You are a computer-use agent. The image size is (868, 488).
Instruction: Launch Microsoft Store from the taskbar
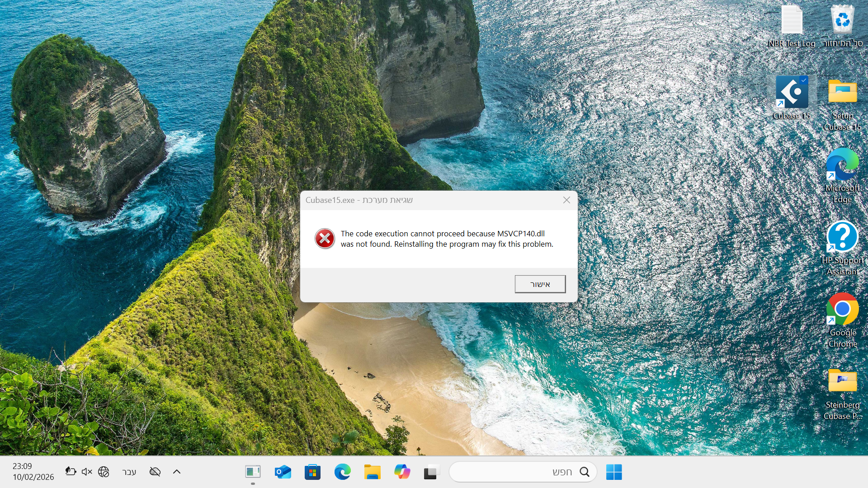(312, 472)
